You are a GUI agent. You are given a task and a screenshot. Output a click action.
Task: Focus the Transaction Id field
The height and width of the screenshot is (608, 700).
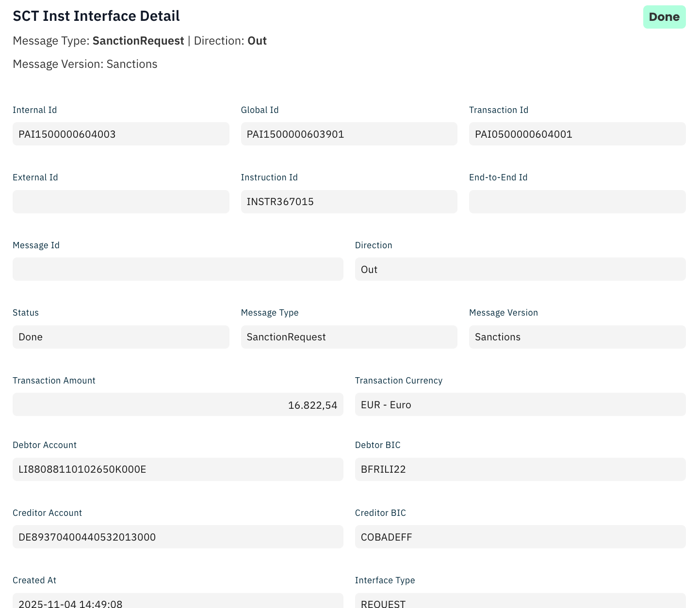pyautogui.click(x=577, y=134)
